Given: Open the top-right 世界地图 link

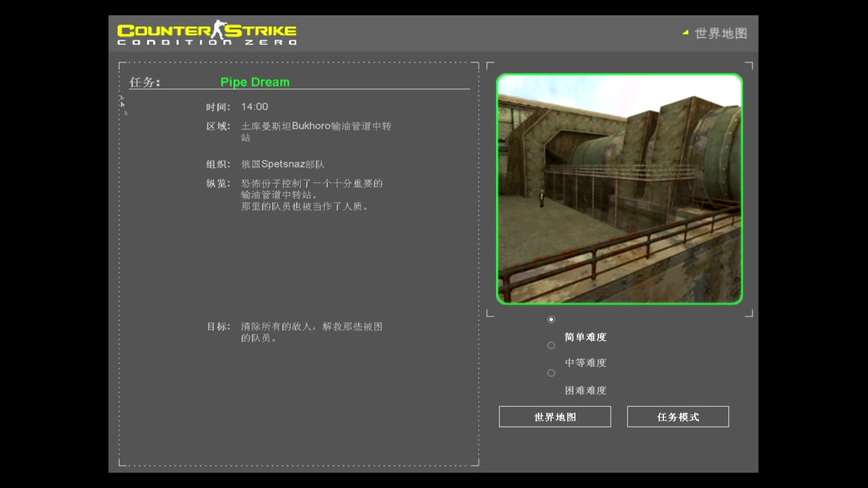Looking at the screenshot, I should point(721,33).
